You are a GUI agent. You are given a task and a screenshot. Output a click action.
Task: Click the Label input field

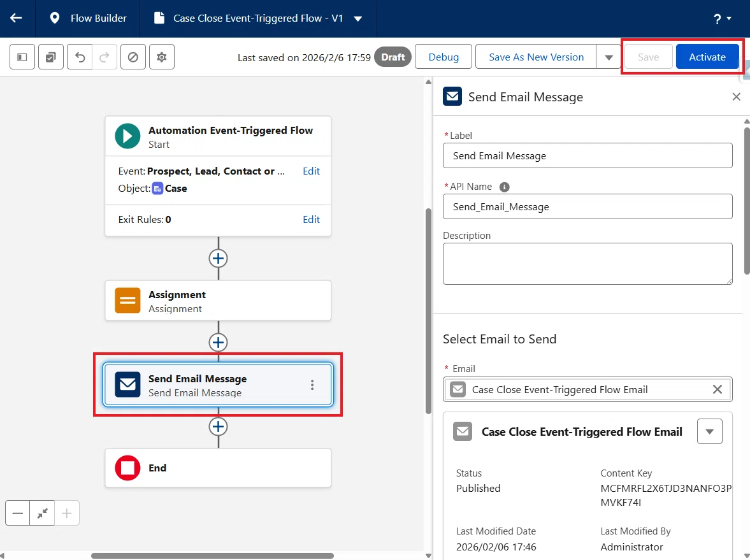tap(588, 155)
